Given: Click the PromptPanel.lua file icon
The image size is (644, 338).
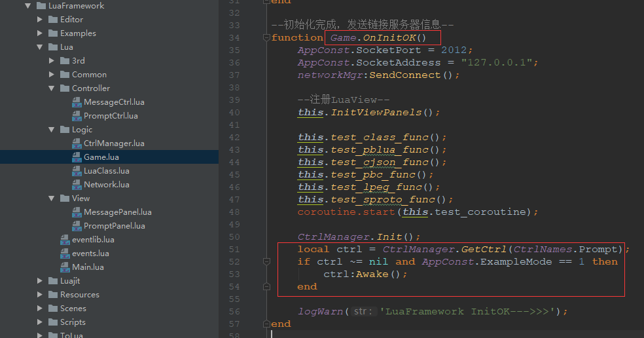Looking at the screenshot, I should 77,226.
